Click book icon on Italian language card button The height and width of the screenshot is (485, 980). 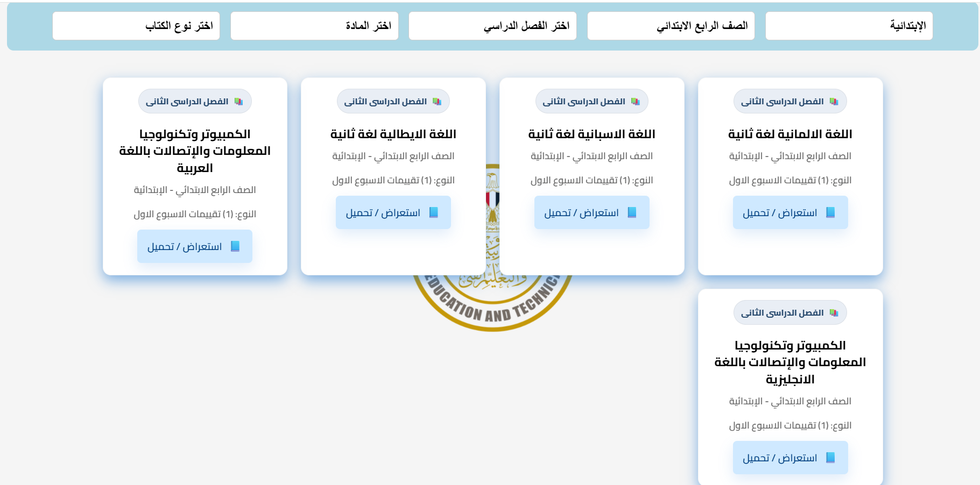433,212
